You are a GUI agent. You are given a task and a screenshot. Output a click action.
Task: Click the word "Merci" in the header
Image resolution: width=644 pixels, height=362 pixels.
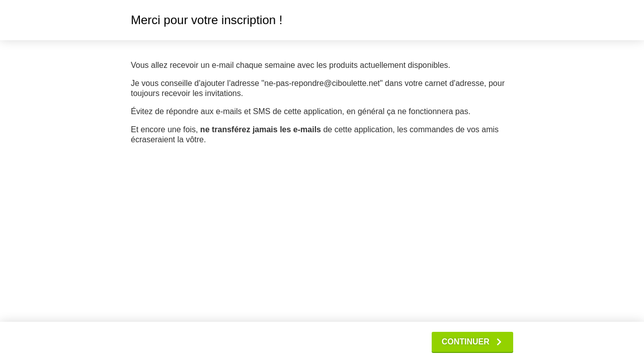145,20
